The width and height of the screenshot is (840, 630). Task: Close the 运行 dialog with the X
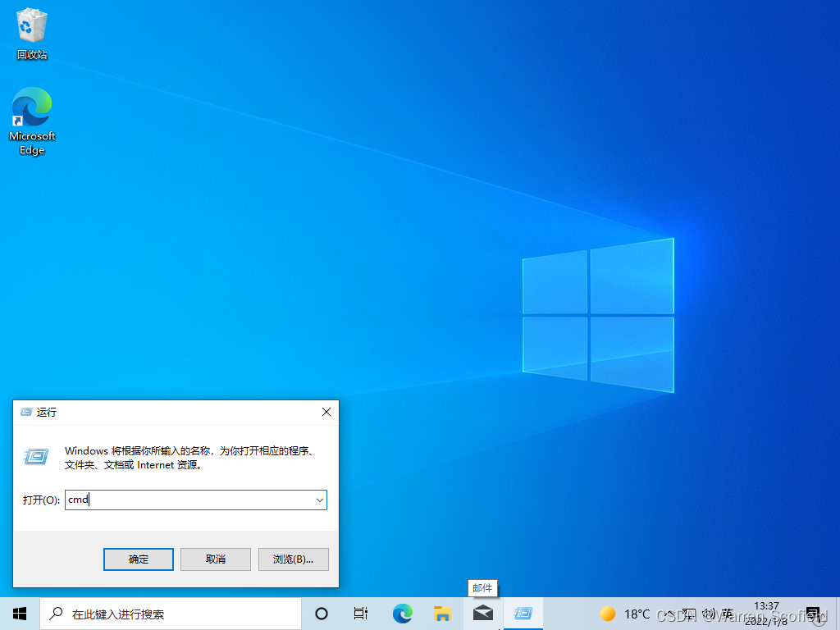click(326, 412)
